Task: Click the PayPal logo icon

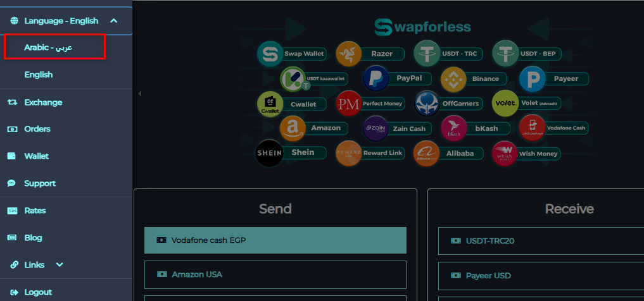Action: 376,79
